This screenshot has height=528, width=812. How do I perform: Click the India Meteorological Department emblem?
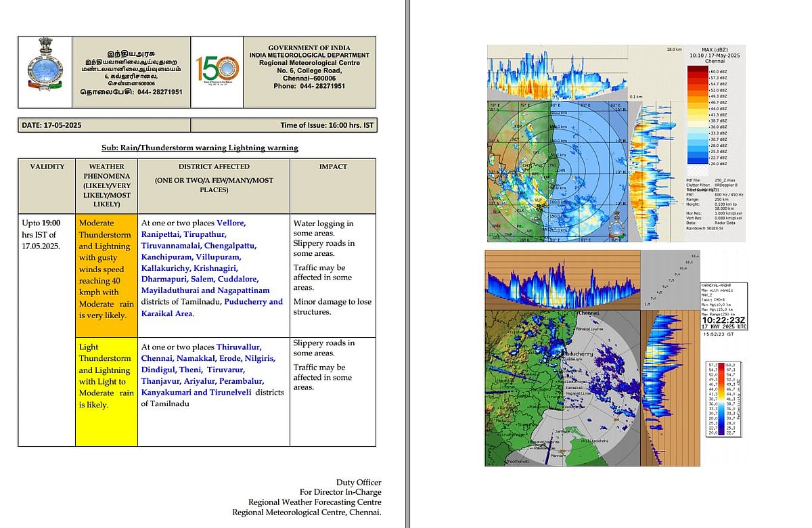click(45, 71)
